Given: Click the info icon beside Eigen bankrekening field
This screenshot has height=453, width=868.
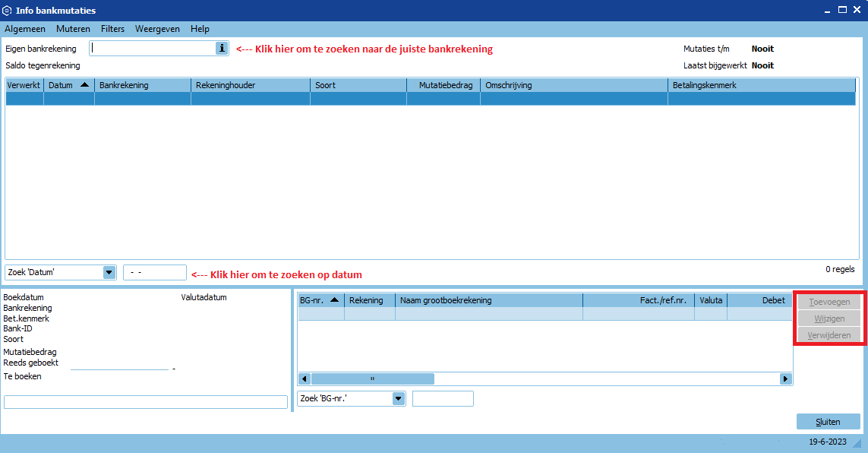Looking at the screenshot, I should (x=222, y=48).
